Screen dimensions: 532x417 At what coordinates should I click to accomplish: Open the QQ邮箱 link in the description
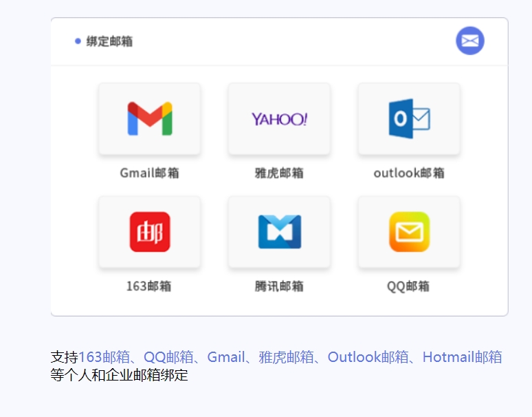click(x=168, y=357)
